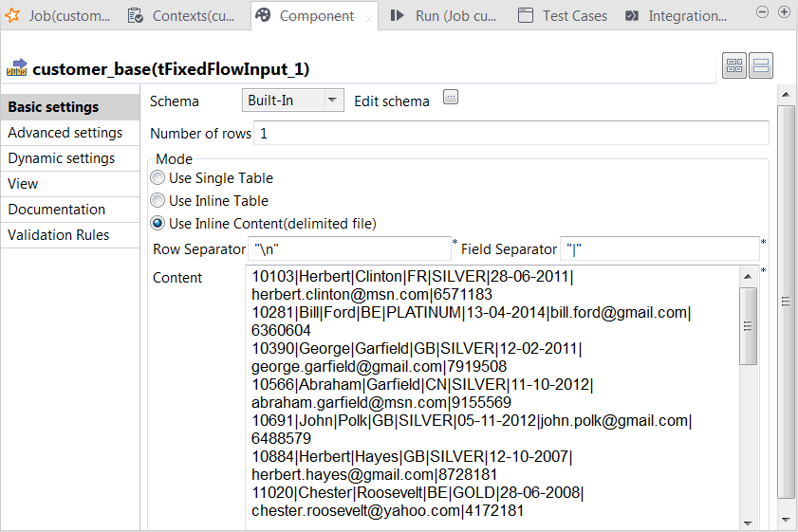Select Use Inline Table mode

(158, 201)
